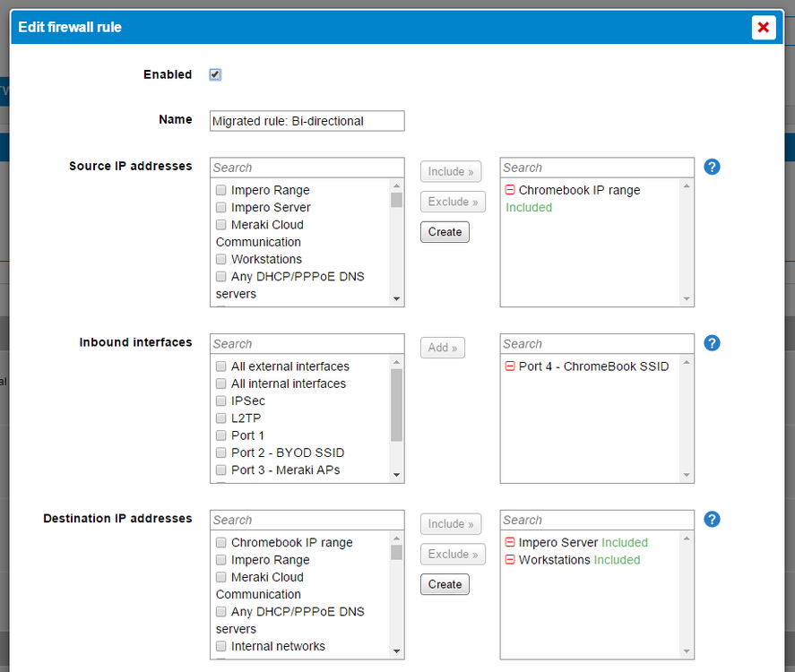
Task: Open help for Inbound interfaces
Action: (x=712, y=343)
